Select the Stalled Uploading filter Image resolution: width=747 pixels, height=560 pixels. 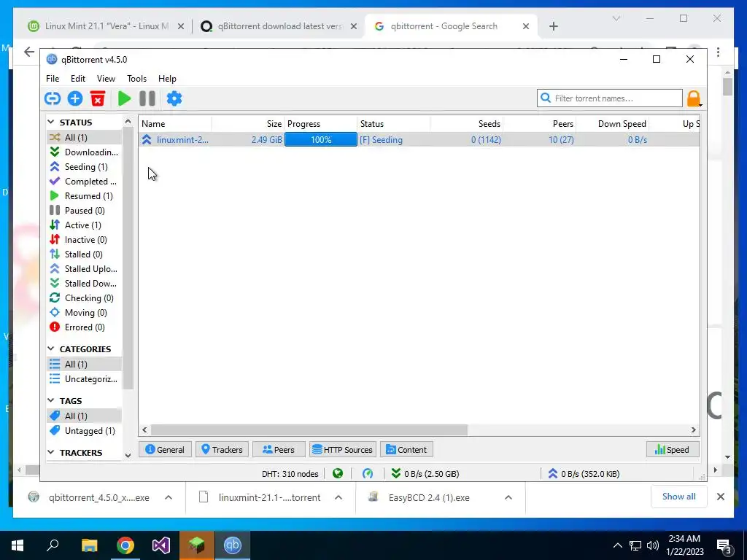(84, 269)
